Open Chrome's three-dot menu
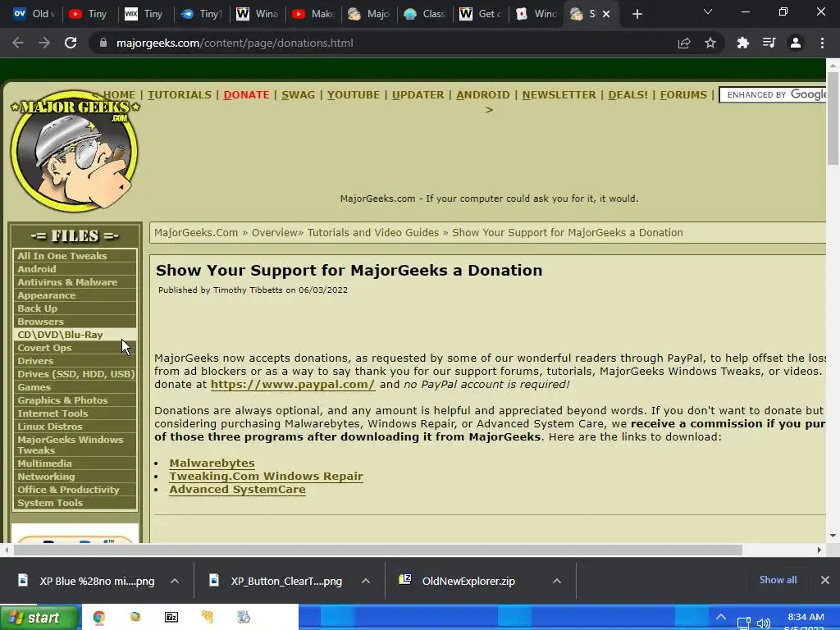840x630 pixels. coord(822,43)
